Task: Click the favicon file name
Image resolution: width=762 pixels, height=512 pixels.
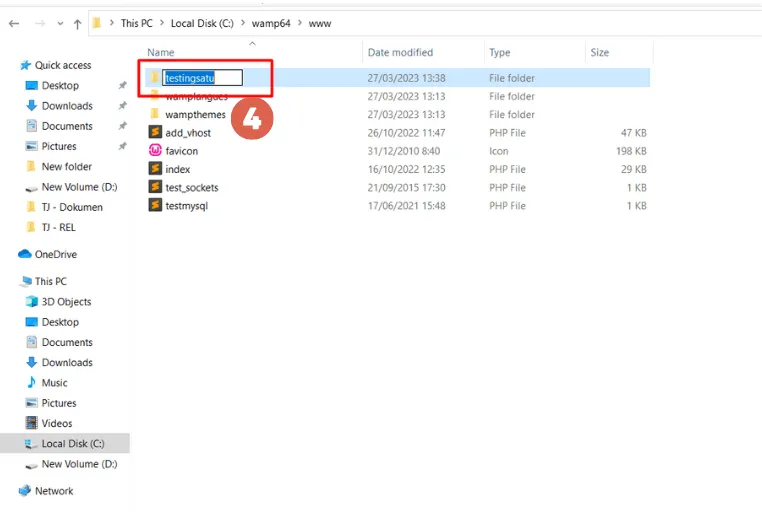Action: pyautogui.click(x=181, y=151)
